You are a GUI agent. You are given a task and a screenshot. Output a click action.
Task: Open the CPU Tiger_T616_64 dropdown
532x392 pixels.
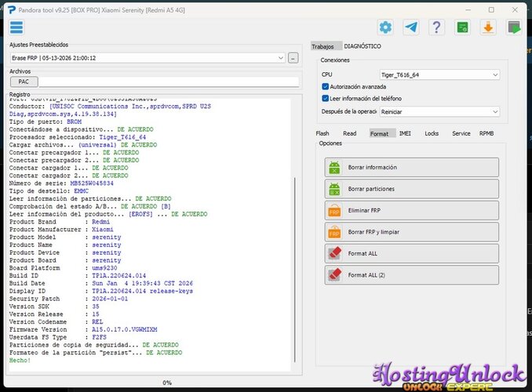439,75
